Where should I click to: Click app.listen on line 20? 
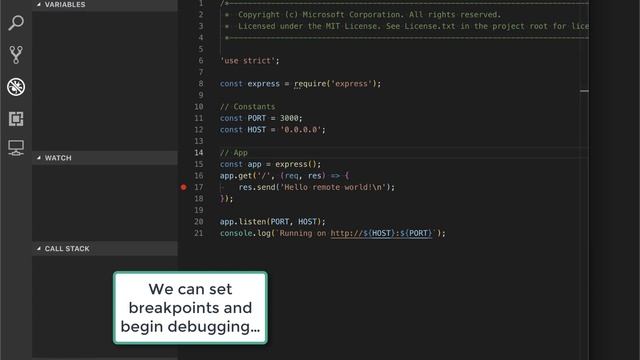click(x=242, y=222)
